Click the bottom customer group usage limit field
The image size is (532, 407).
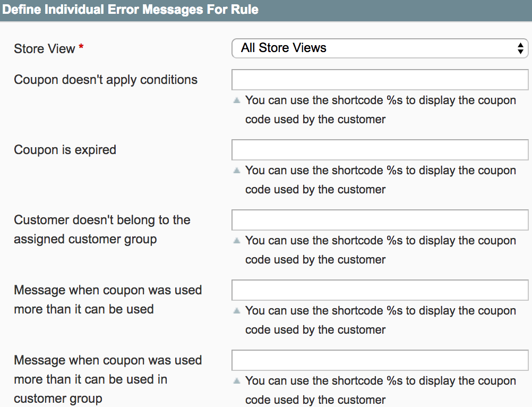pyautogui.click(x=380, y=360)
